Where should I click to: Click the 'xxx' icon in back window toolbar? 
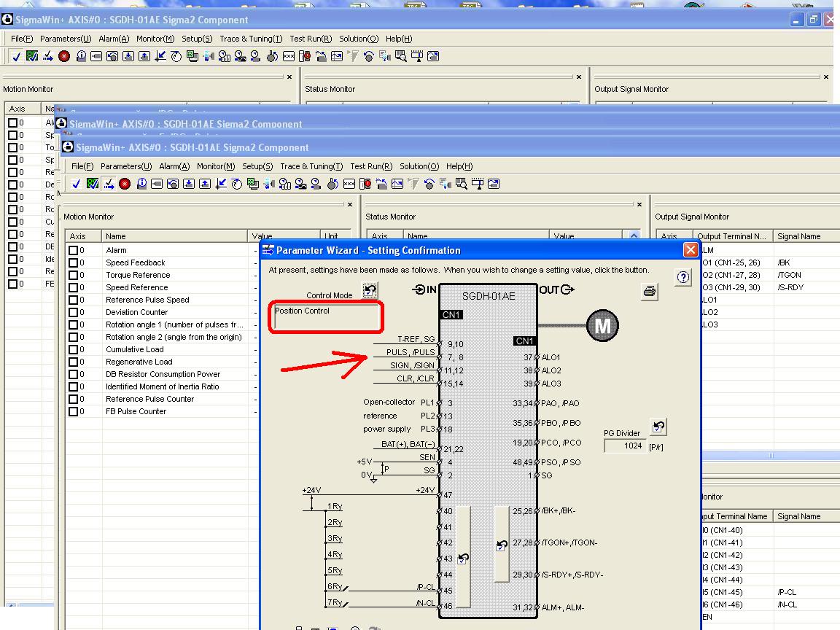pos(289,56)
